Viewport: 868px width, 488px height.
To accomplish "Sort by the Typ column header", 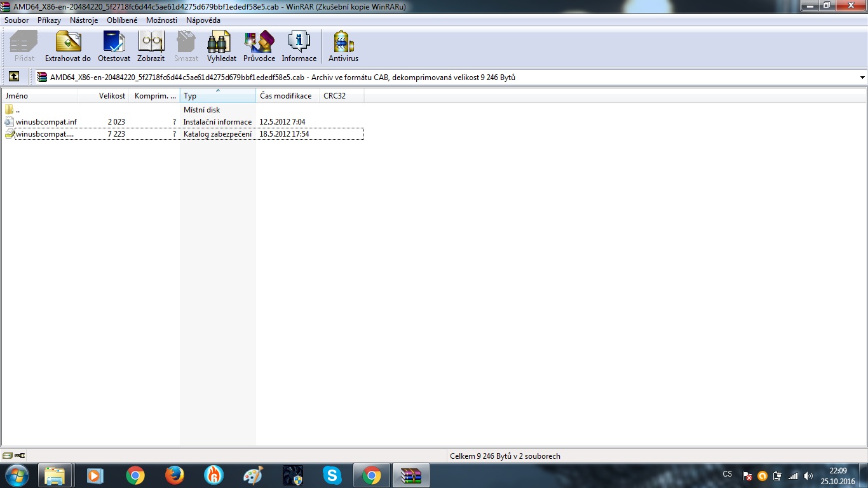I will click(218, 96).
